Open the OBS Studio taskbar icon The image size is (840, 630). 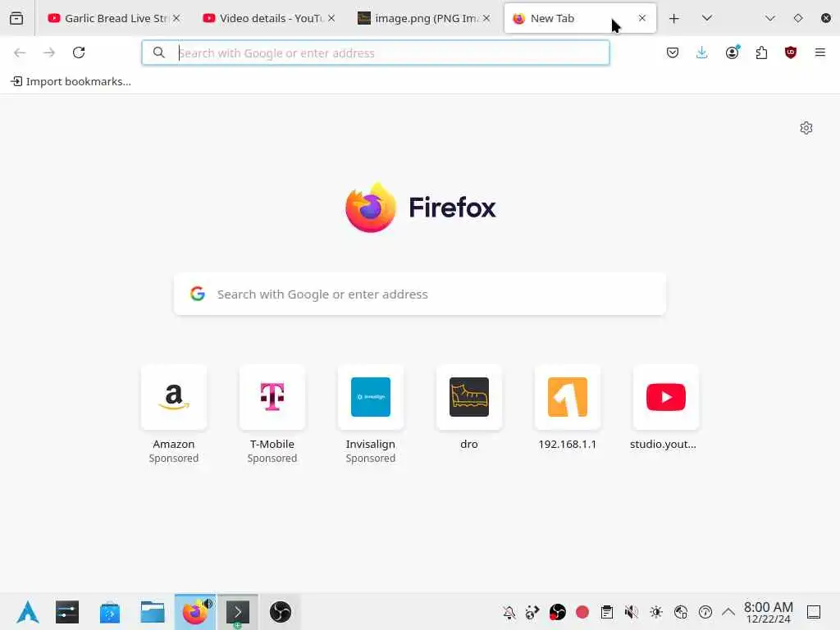281,612
